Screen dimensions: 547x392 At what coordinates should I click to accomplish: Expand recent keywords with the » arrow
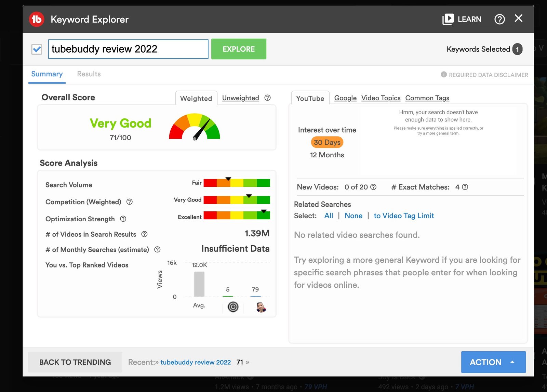247,362
